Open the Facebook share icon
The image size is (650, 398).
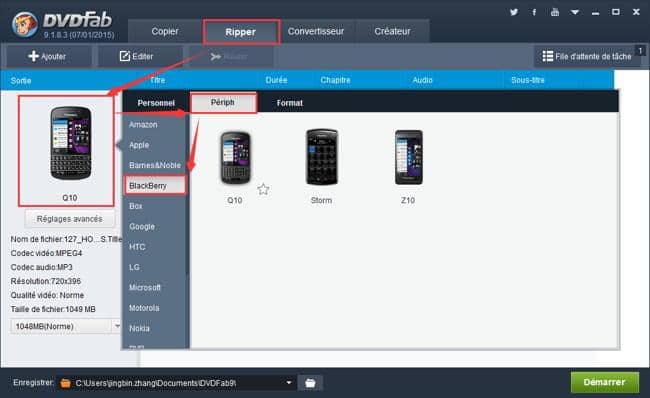pos(534,12)
